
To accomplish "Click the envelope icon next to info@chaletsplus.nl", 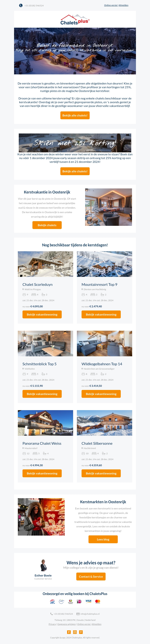I will 78,614.
